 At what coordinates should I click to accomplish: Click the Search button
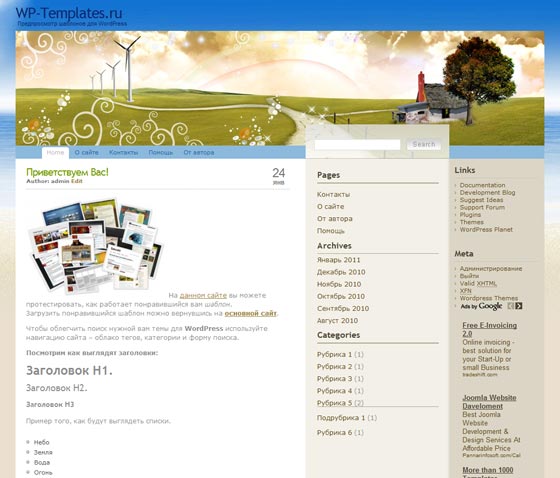[x=424, y=144]
